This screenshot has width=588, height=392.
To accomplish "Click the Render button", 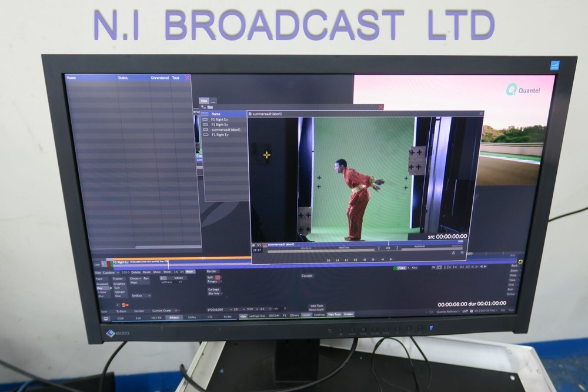I will (212, 271).
